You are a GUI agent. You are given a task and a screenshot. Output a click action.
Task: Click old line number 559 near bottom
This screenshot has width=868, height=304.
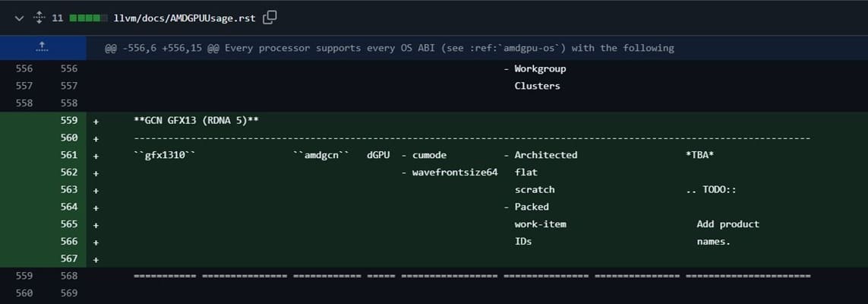tap(24, 276)
